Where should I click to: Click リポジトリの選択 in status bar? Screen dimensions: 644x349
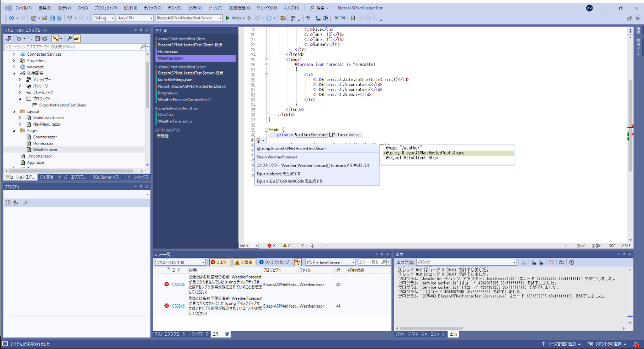(608, 344)
